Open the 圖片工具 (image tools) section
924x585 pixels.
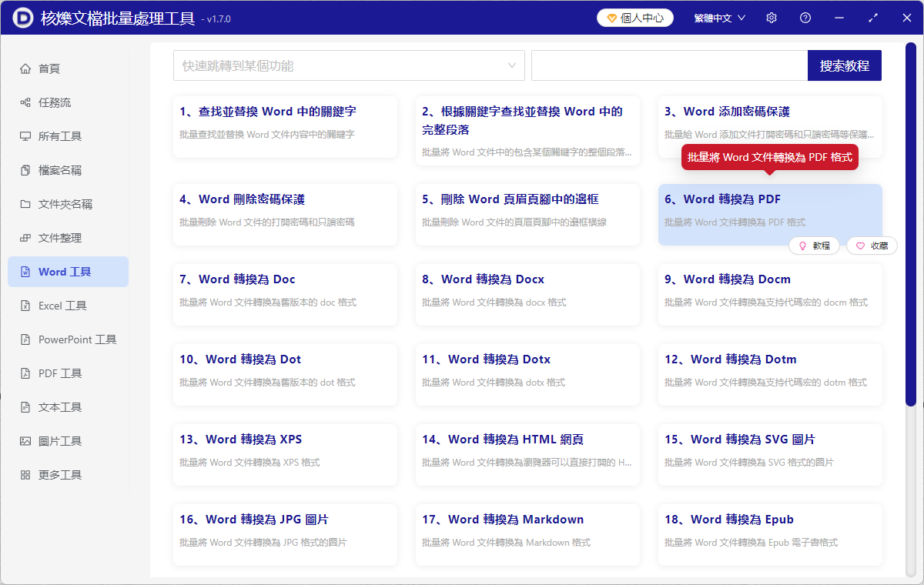[x=68, y=440]
